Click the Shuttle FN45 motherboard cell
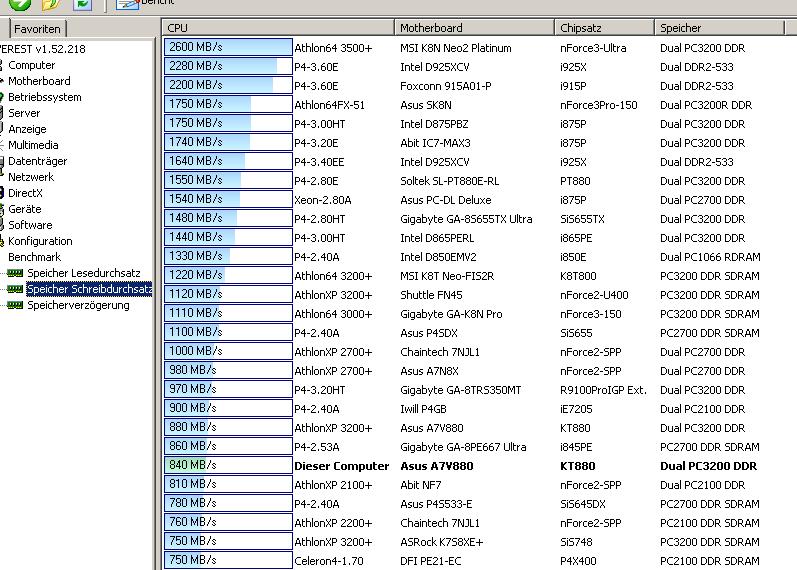Viewport: 797px width, 570px height. tap(431, 295)
